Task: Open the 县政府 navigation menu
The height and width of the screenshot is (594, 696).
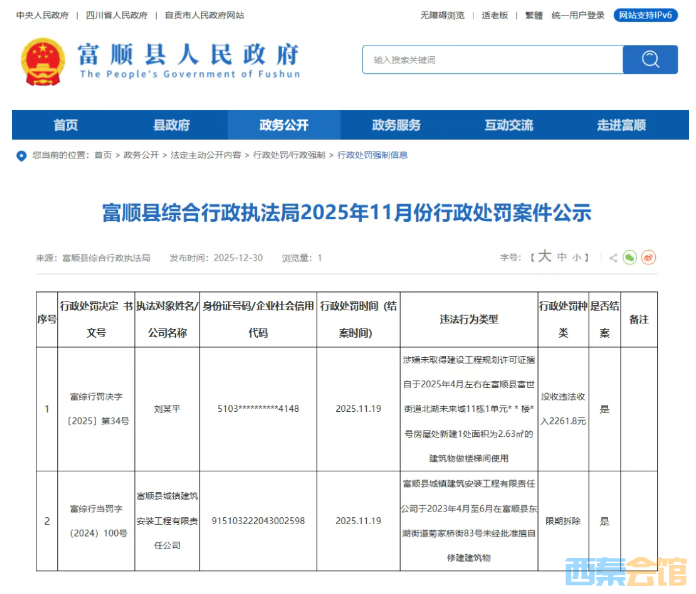Action: (171, 125)
